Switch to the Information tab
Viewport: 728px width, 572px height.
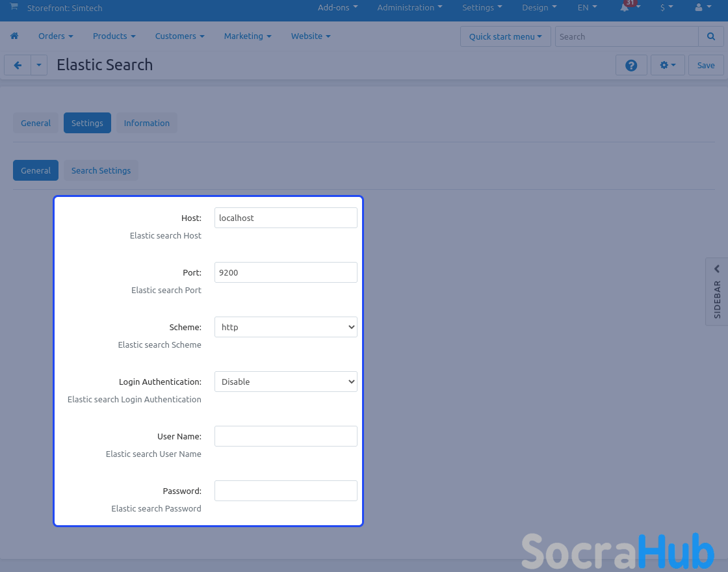[146, 123]
